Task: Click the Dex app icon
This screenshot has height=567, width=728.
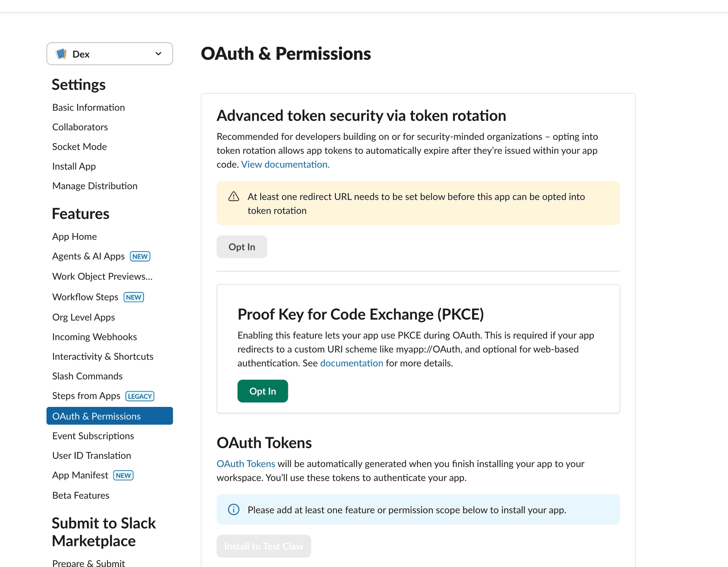Action: pyautogui.click(x=61, y=54)
